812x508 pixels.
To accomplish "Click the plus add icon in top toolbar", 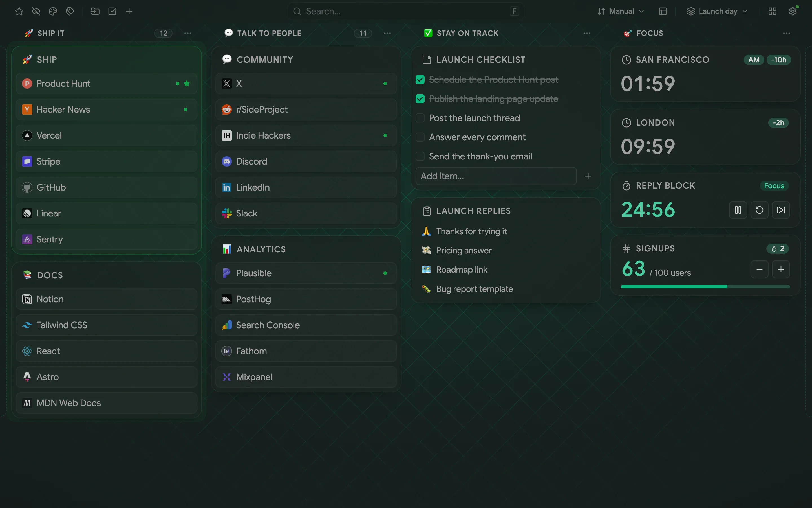I will [129, 11].
